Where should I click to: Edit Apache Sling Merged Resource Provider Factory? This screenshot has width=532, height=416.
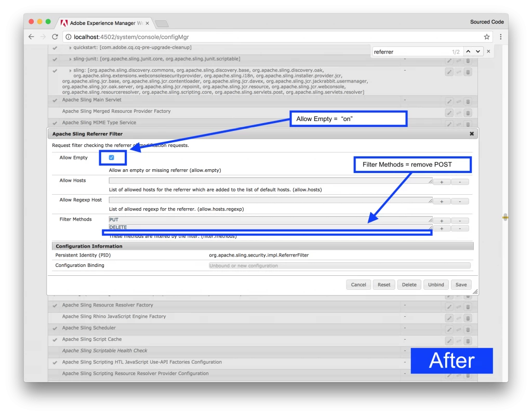(449, 113)
